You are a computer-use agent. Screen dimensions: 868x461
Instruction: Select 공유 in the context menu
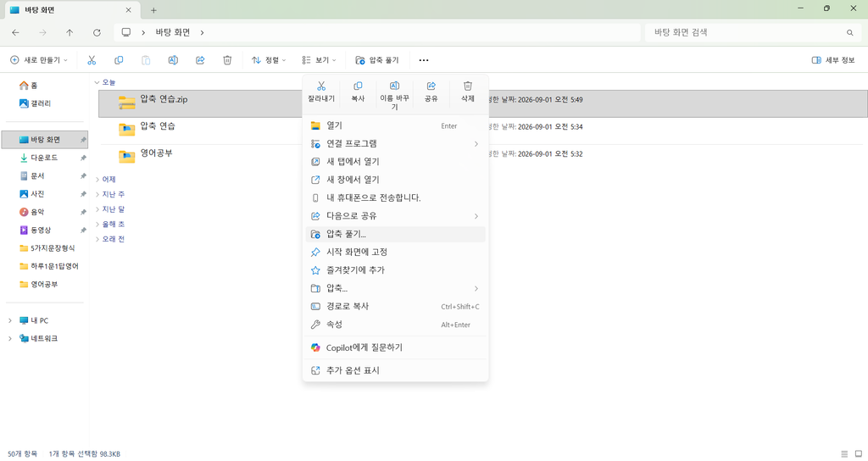[x=431, y=92]
